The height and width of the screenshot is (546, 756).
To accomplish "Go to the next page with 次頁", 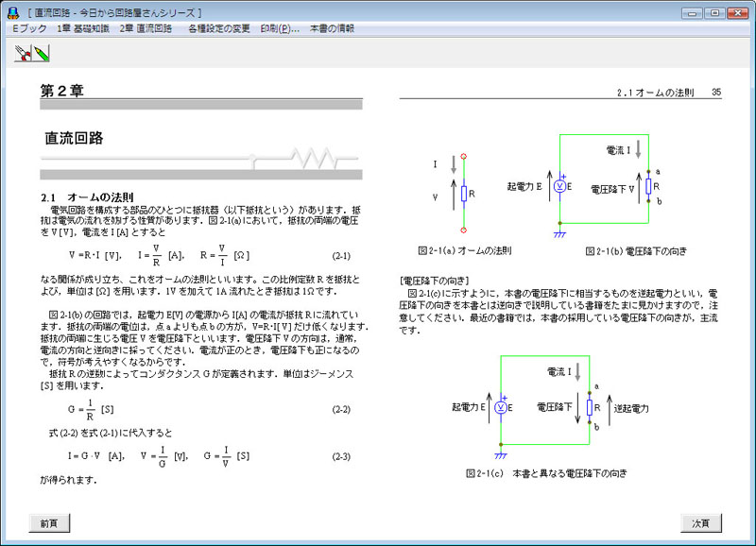I will click(x=701, y=523).
